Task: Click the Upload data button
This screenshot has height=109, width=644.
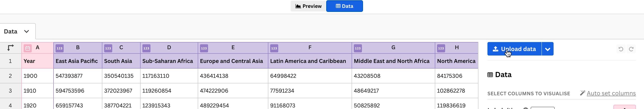Action: click(x=514, y=49)
